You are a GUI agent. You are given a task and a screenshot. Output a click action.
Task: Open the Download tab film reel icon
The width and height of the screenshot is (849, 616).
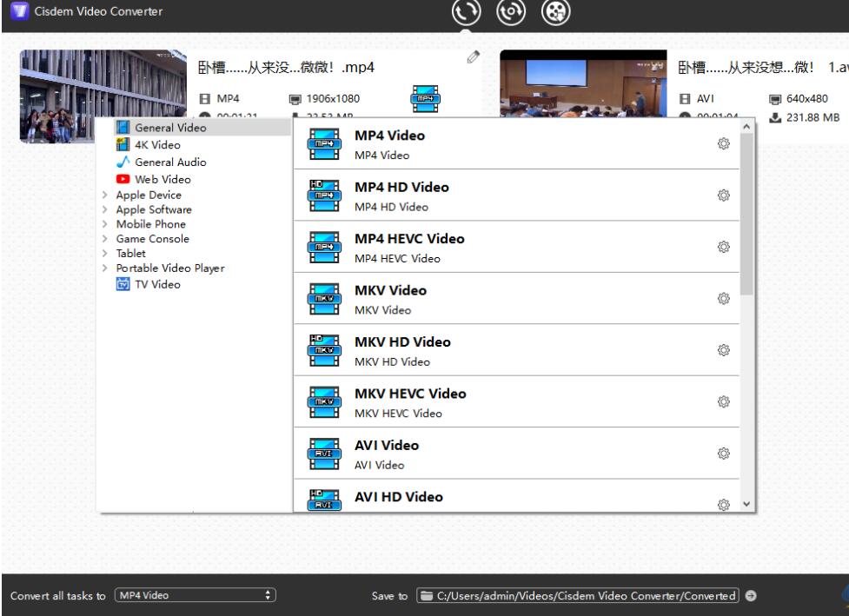point(555,11)
